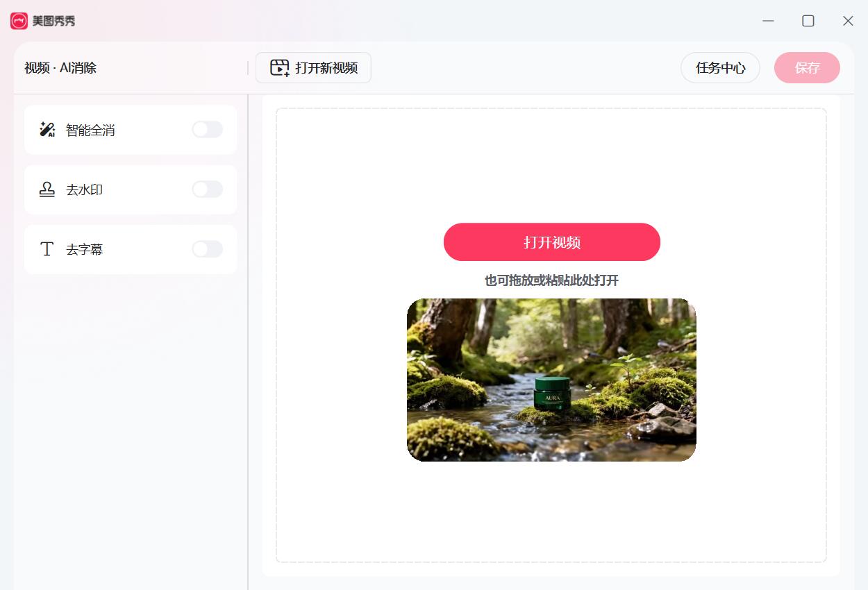Click the 也可拖放或粘贴此处打开 hint text

click(x=551, y=280)
